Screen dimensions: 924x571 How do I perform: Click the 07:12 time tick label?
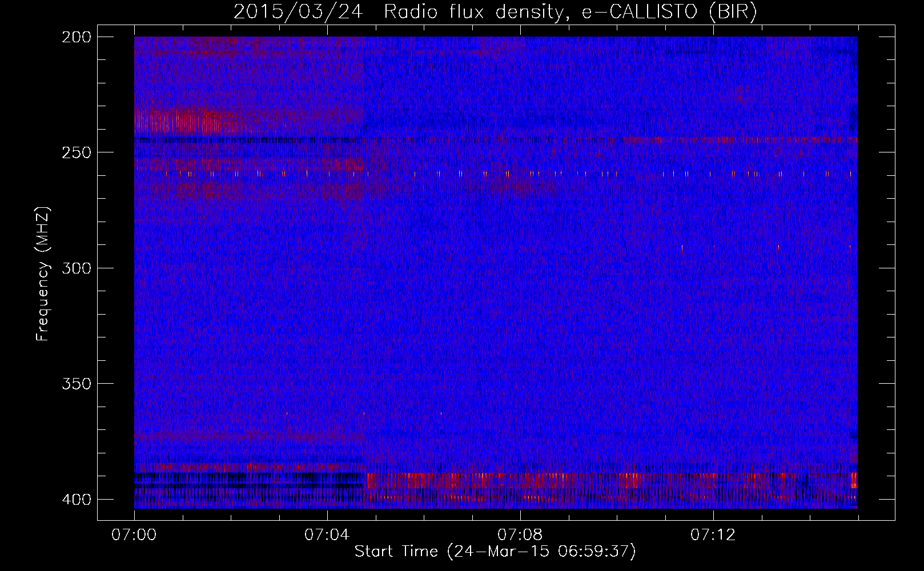[713, 535]
